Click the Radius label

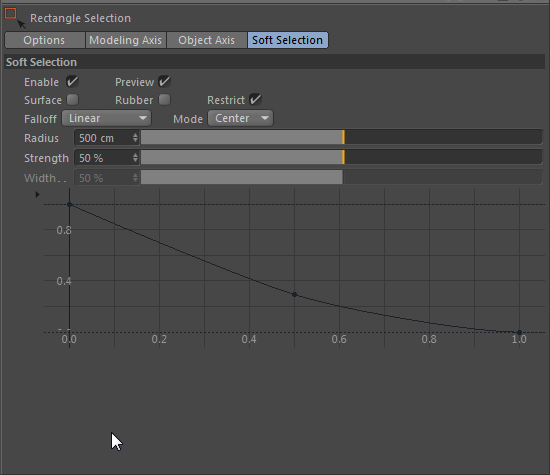tap(41, 138)
